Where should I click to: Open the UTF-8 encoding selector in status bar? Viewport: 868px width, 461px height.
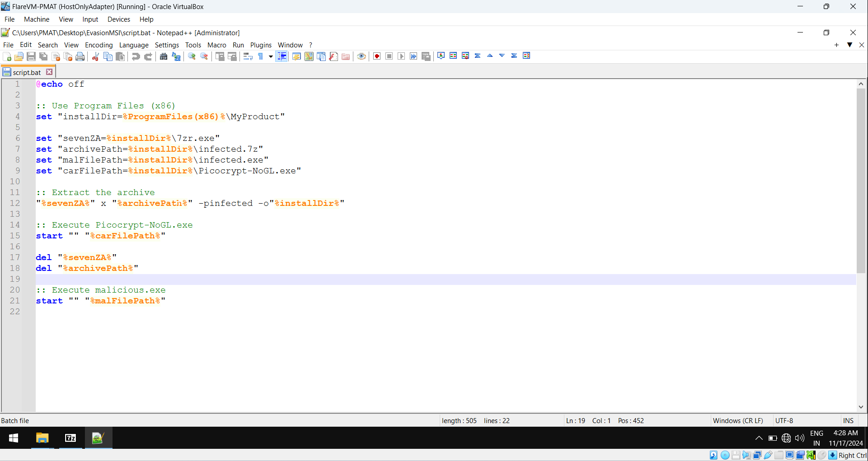tap(784, 420)
